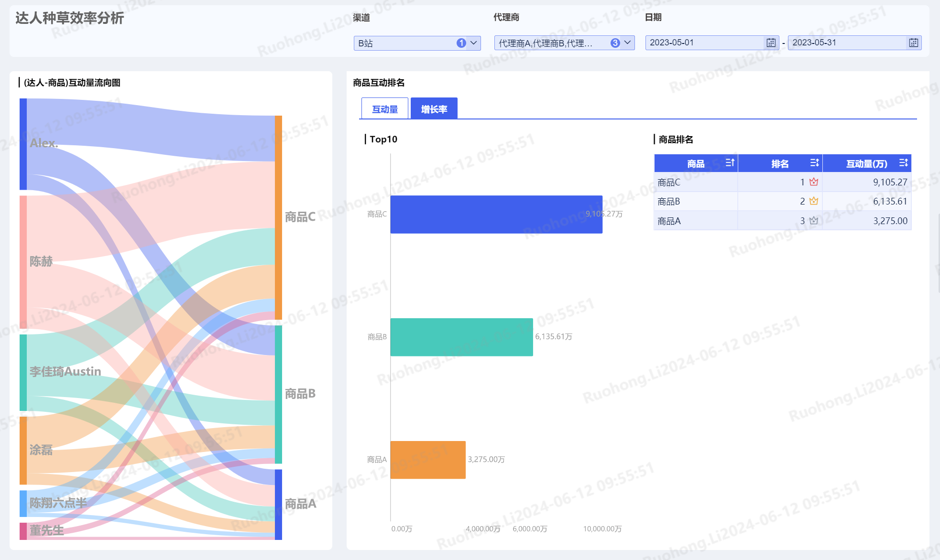The height and width of the screenshot is (560, 940).
Task: Switch to the 互动量 tab
Action: [x=385, y=109]
